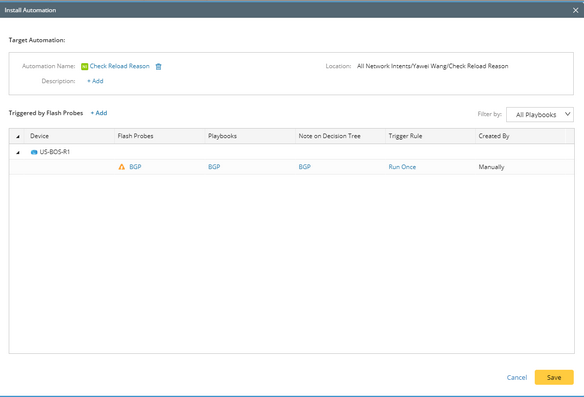584x397 pixels.
Task: Save the automation installation
Action: tap(554, 377)
